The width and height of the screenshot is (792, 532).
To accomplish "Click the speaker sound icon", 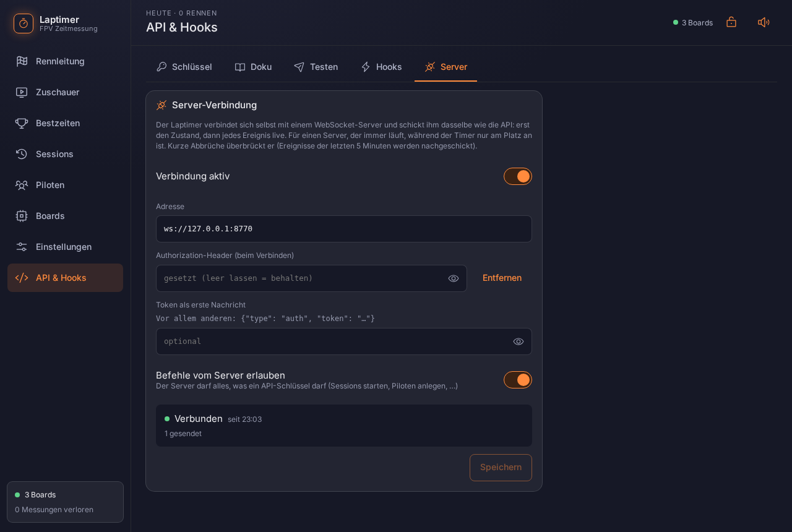I will click(x=764, y=22).
